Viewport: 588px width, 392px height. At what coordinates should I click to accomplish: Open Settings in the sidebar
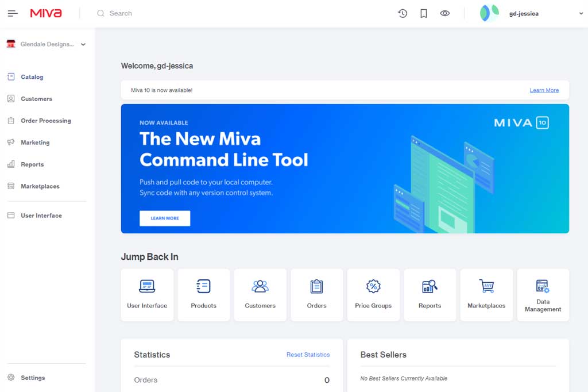click(x=33, y=378)
